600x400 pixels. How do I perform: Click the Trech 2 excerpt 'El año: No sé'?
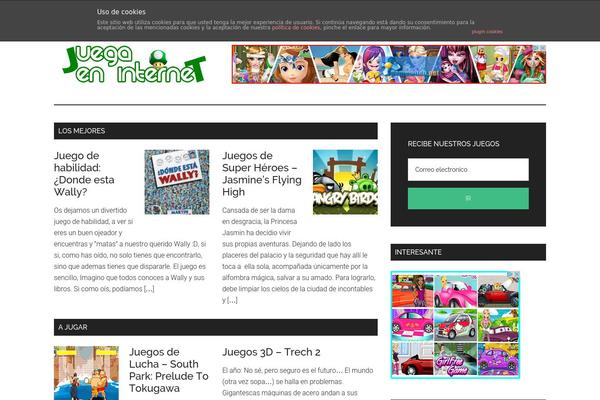pyautogui.click(x=298, y=382)
